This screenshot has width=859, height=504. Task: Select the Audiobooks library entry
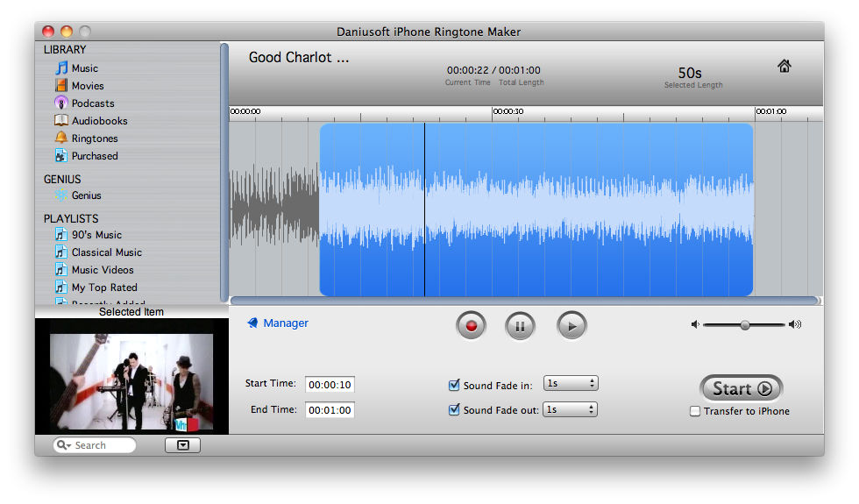[100, 121]
